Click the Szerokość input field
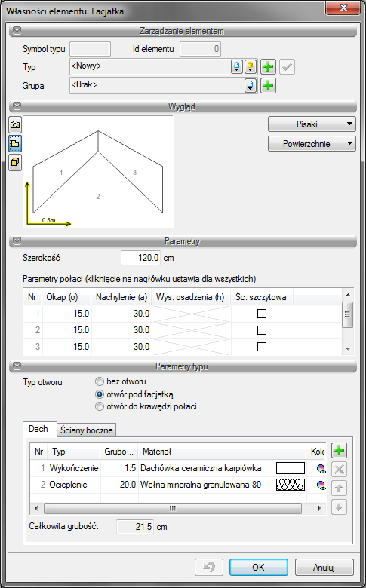Screen dimensions: 366x588 tap(141, 258)
